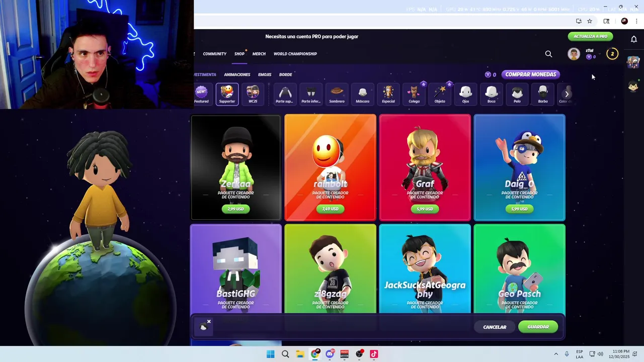Image resolution: width=644 pixels, height=362 pixels.
Task: Buy Zerkaa pack for 2,99 USD
Action: (x=235, y=209)
